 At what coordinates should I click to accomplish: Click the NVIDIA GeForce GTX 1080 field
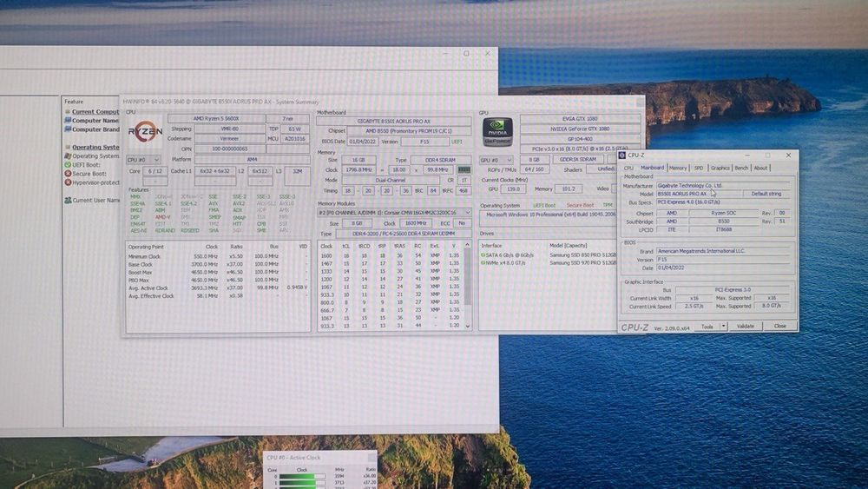pos(580,129)
